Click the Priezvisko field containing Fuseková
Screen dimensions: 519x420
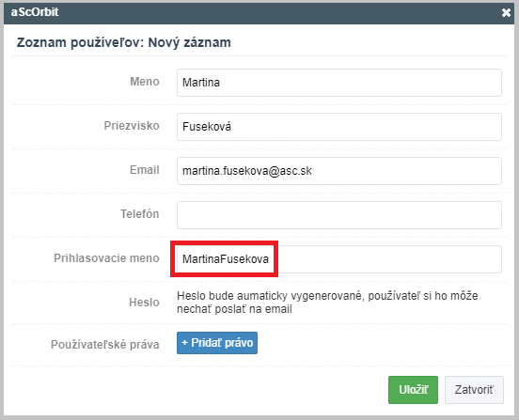pyautogui.click(x=338, y=127)
